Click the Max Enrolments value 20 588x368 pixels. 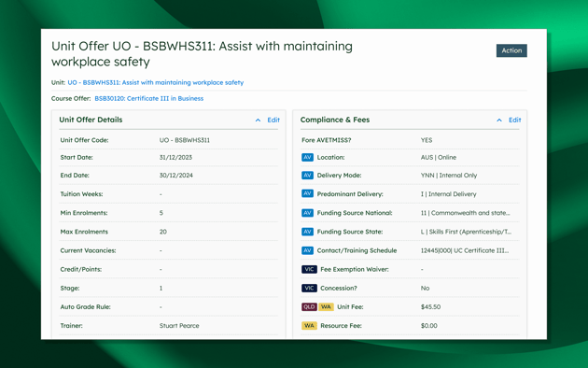click(x=163, y=232)
